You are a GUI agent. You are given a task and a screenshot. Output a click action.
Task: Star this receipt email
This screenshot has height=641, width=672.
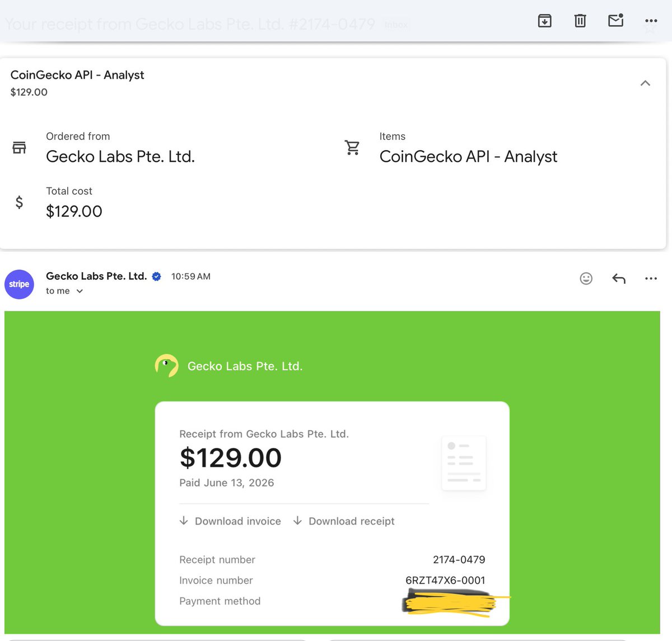click(650, 28)
